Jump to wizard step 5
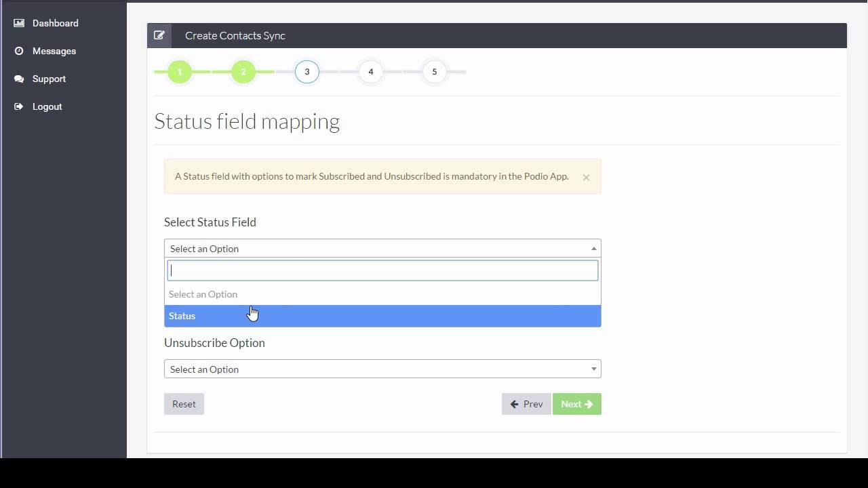The image size is (868, 488). pyautogui.click(x=435, y=72)
